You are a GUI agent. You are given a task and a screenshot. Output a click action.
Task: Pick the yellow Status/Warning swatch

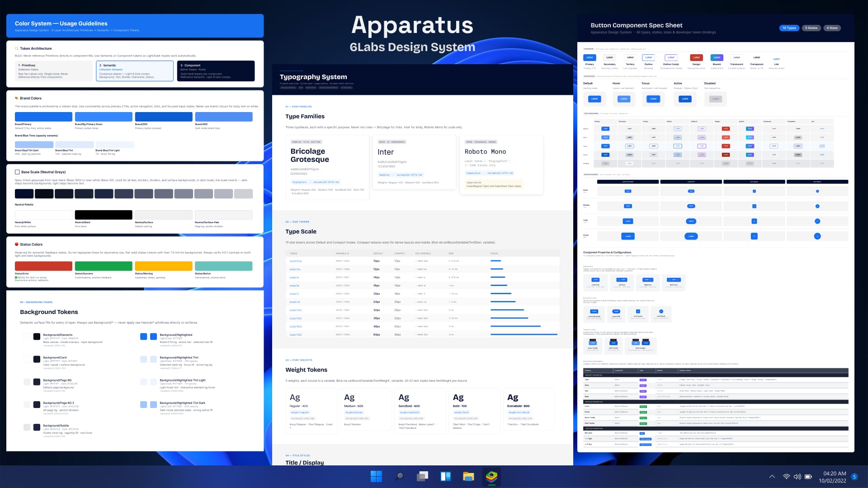[164, 266]
